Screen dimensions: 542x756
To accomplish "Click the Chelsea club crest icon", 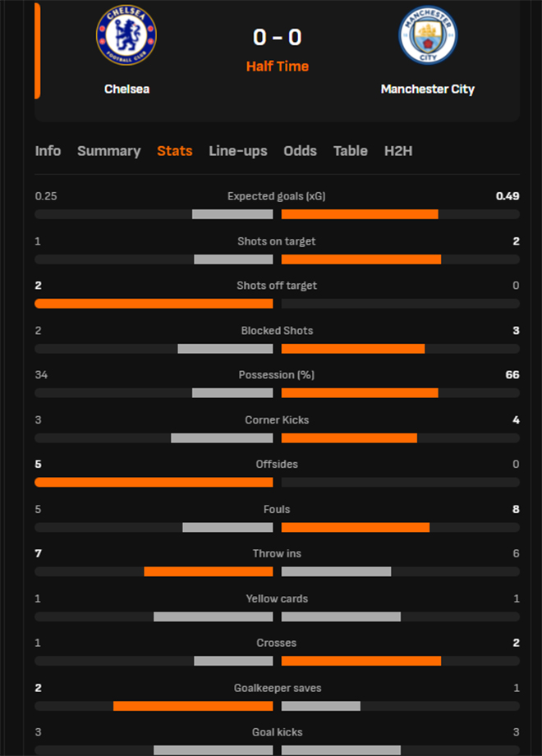I will point(126,36).
